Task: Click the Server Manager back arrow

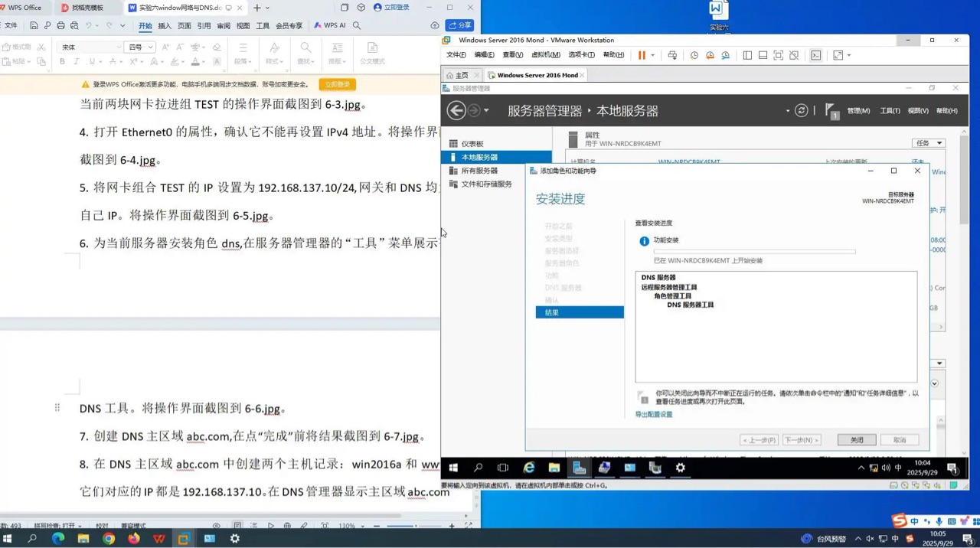Action: 456,110
